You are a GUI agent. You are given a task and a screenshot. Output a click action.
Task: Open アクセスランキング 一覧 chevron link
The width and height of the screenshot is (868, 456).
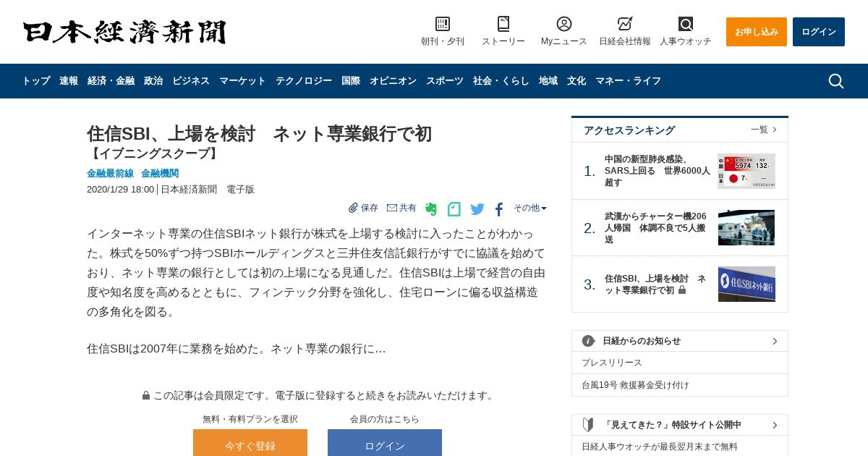click(x=764, y=130)
